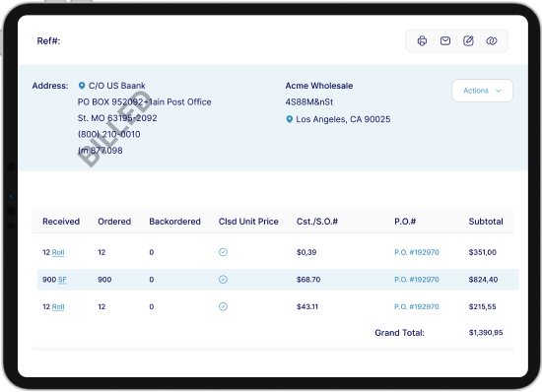542x392 pixels.
Task: Toggle the closed checkmark in third row
Action: pyautogui.click(x=223, y=306)
